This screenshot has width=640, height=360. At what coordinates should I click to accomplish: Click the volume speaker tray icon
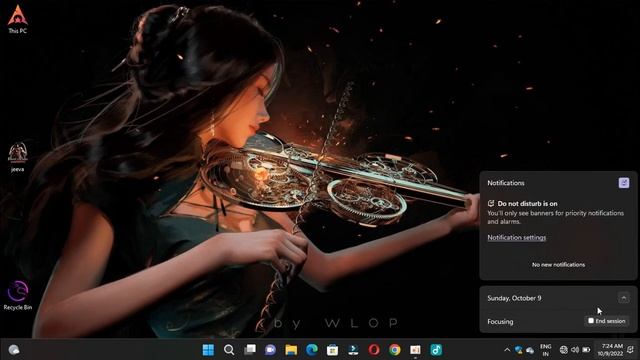[575, 350]
